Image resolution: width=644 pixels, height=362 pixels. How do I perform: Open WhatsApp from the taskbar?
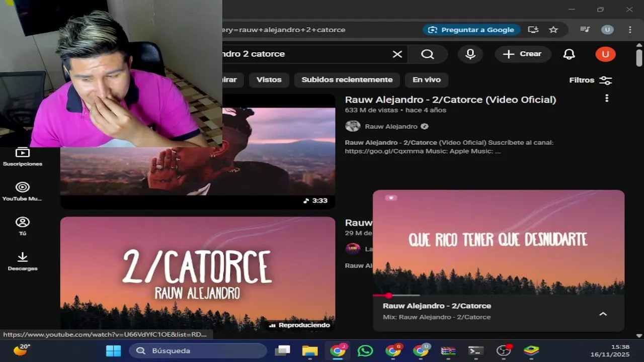[x=365, y=350]
